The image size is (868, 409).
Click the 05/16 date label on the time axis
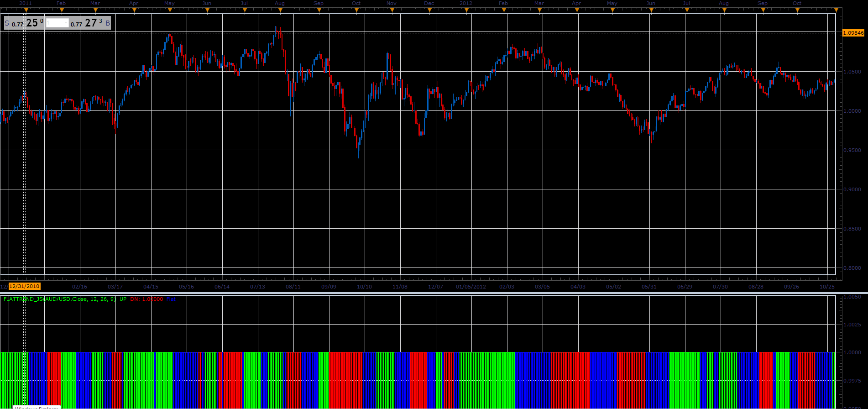click(x=186, y=287)
